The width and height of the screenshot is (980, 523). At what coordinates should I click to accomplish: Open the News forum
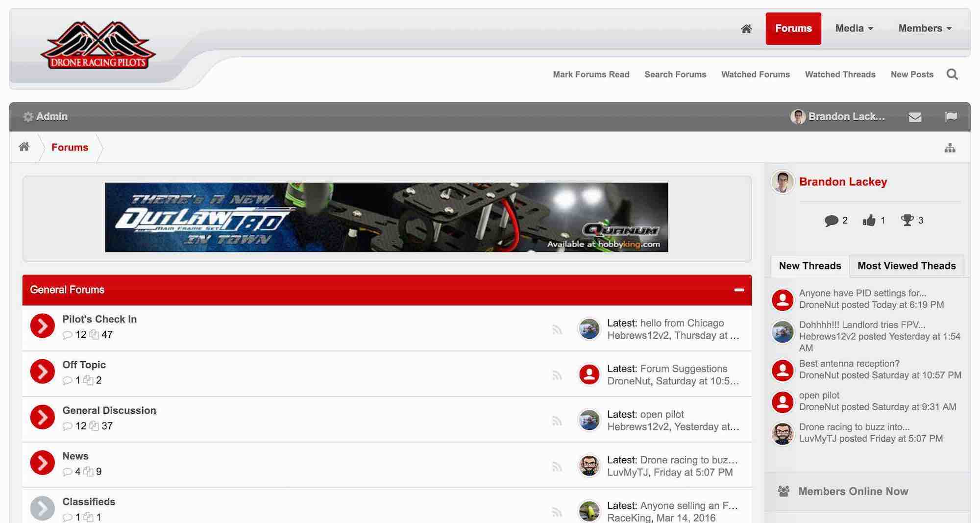[75, 456]
